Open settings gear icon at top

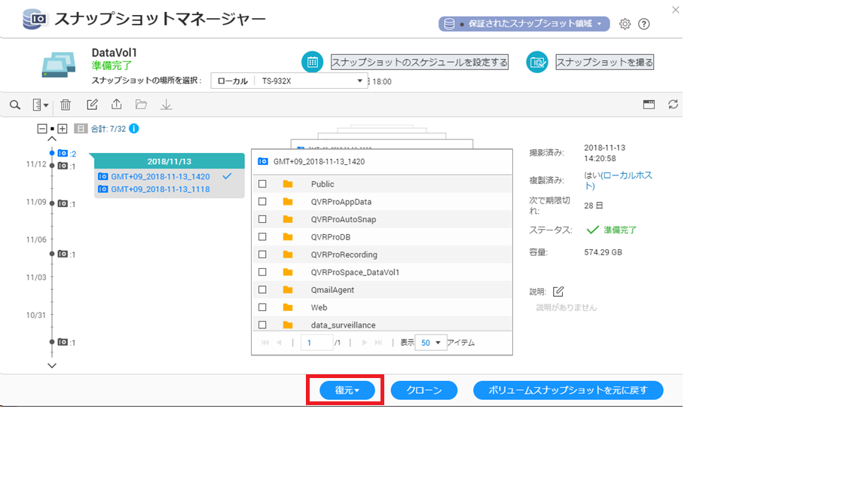[625, 24]
